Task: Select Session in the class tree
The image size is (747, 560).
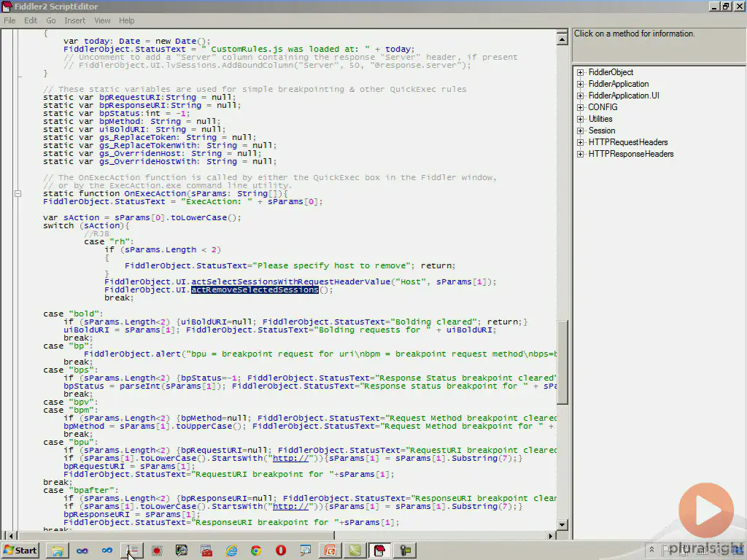Action: point(602,131)
